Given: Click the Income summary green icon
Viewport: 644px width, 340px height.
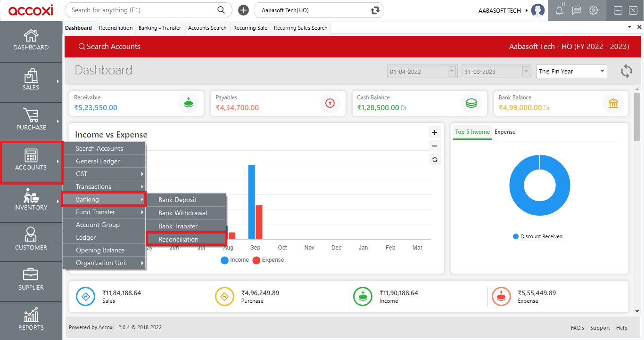Looking at the screenshot, I should point(363,296).
